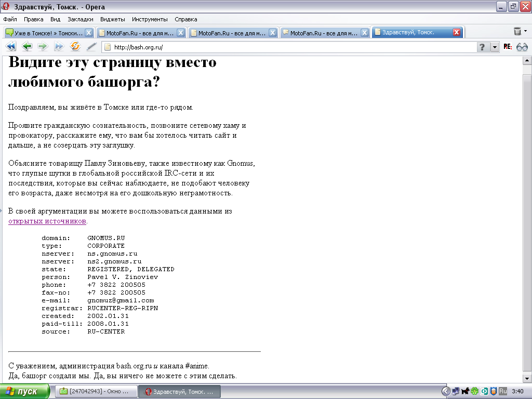Viewport: 532px width, 399px height.
Task: Click the glasses icon in the address toolbar
Action: point(522,47)
